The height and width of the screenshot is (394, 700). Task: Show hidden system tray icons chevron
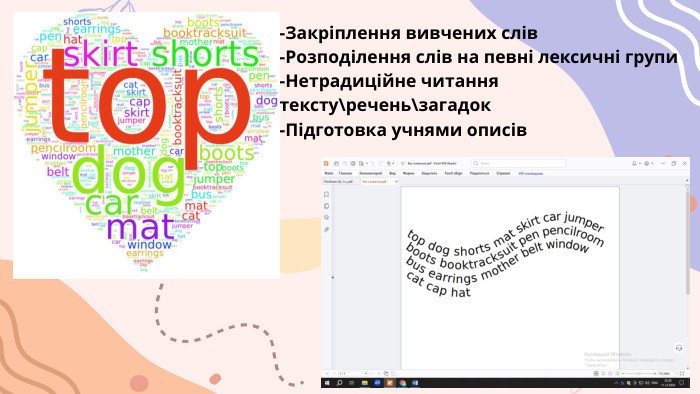click(617, 383)
